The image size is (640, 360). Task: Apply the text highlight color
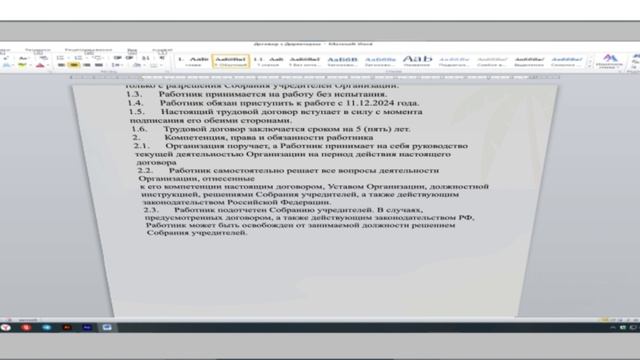[x=22, y=65]
